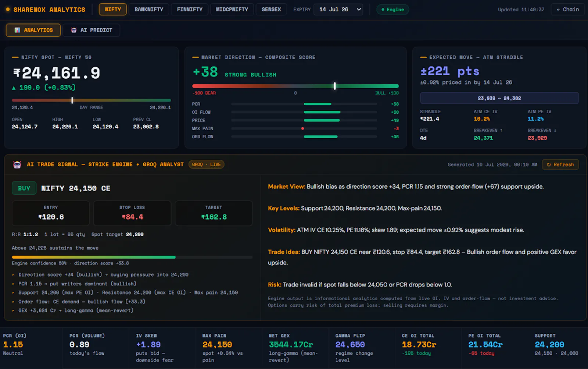Click the AI Trade Signal robot icon
The image size is (588, 369).
[17, 164]
